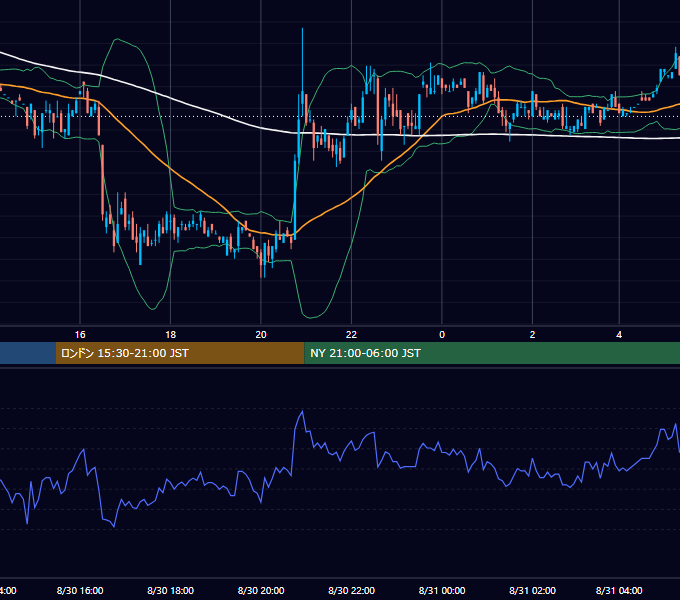The height and width of the screenshot is (600, 680).
Task: Click the 4 hour label on the price chart axis
Action: 619,335
